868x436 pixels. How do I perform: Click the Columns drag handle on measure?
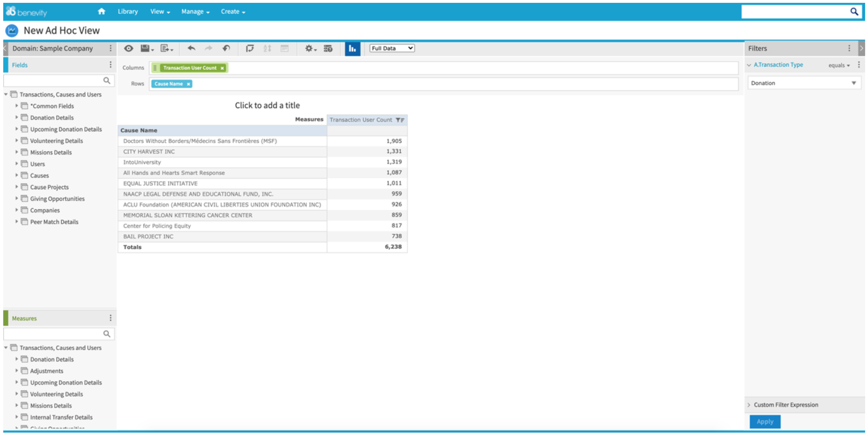pyautogui.click(x=155, y=68)
